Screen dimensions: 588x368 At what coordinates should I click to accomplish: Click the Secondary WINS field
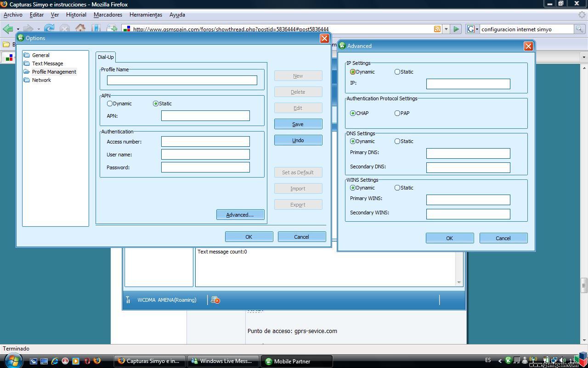coord(468,214)
